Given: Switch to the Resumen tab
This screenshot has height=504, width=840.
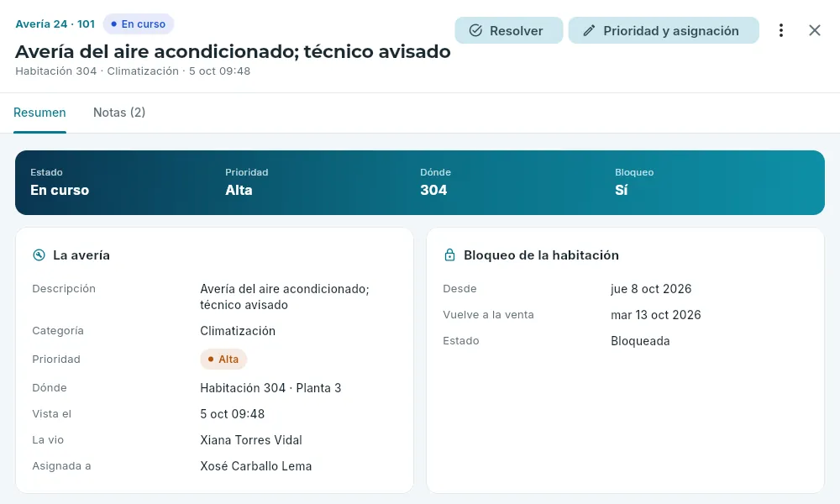Looking at the screenshot, I should coord(39,113).
